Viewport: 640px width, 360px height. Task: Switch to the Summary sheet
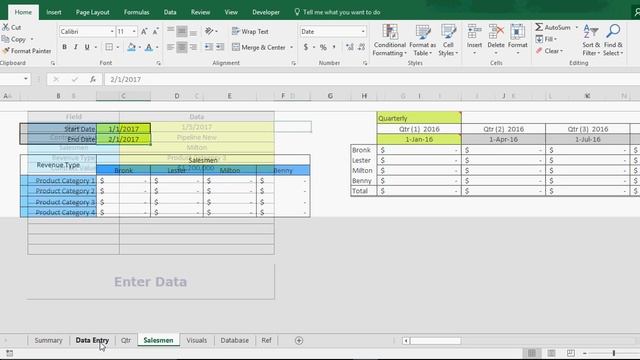48,340
